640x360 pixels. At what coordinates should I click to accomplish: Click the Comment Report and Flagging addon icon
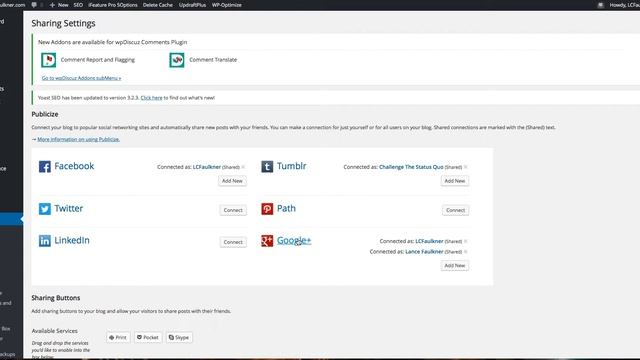click(49, 60)
